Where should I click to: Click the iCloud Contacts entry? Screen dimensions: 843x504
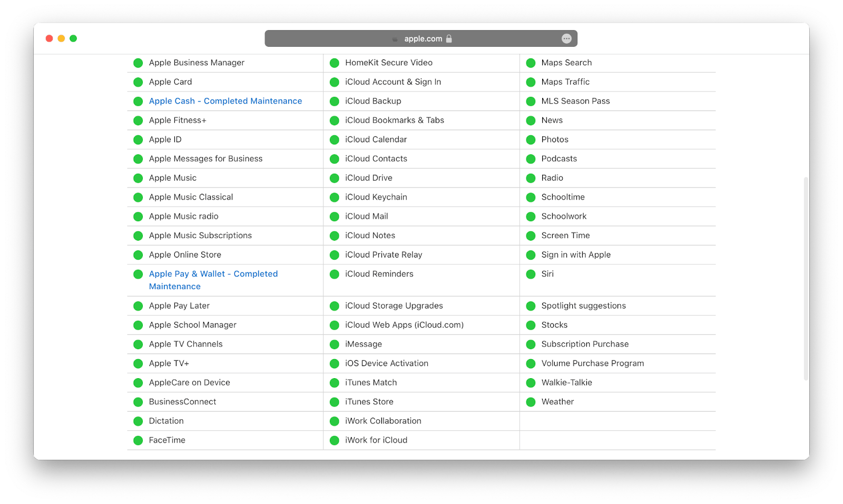376,159
